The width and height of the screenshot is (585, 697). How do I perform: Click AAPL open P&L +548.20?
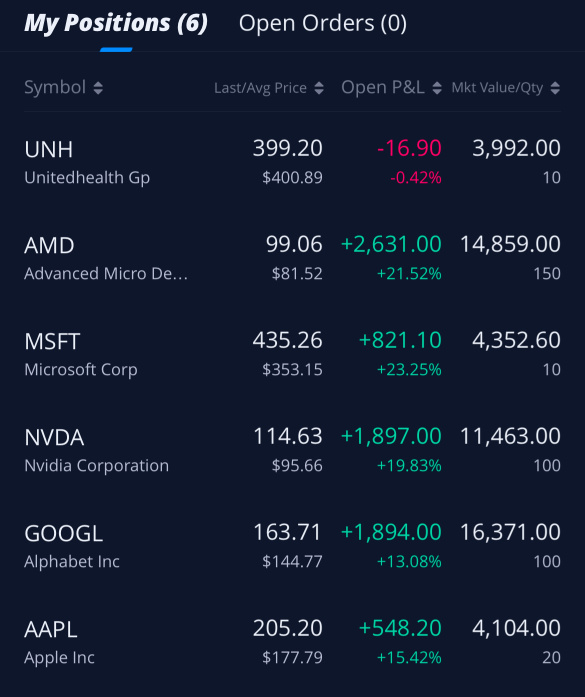click(x=400, y=628)
